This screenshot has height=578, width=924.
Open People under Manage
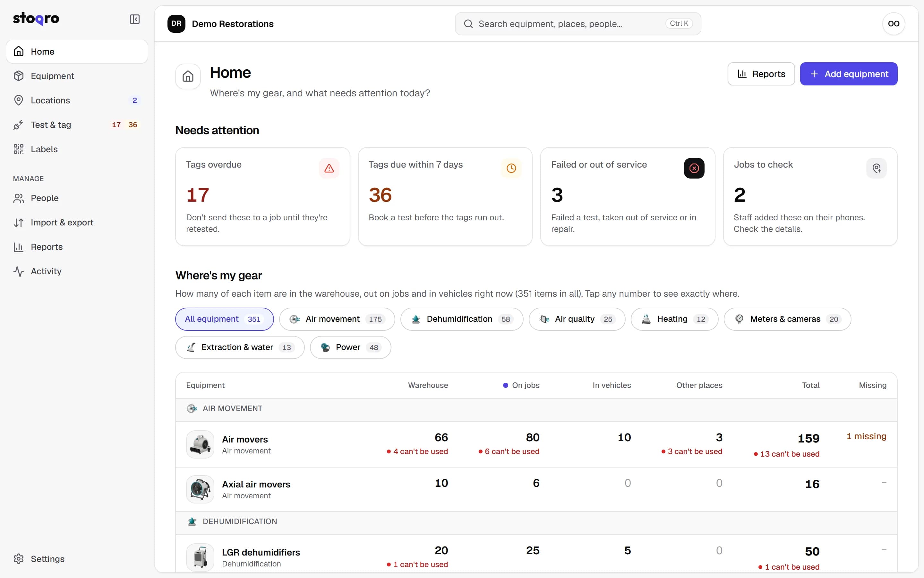77,198
